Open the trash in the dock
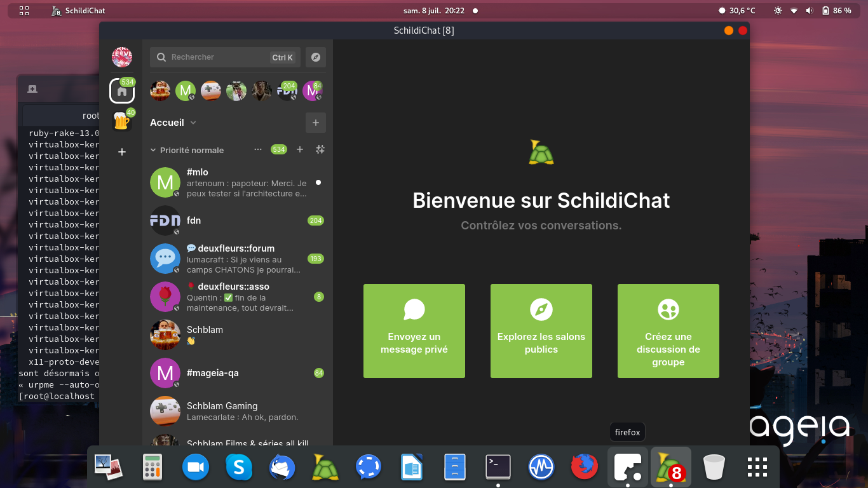The width and height of the screenshot is (868, 488). (714, 467)
